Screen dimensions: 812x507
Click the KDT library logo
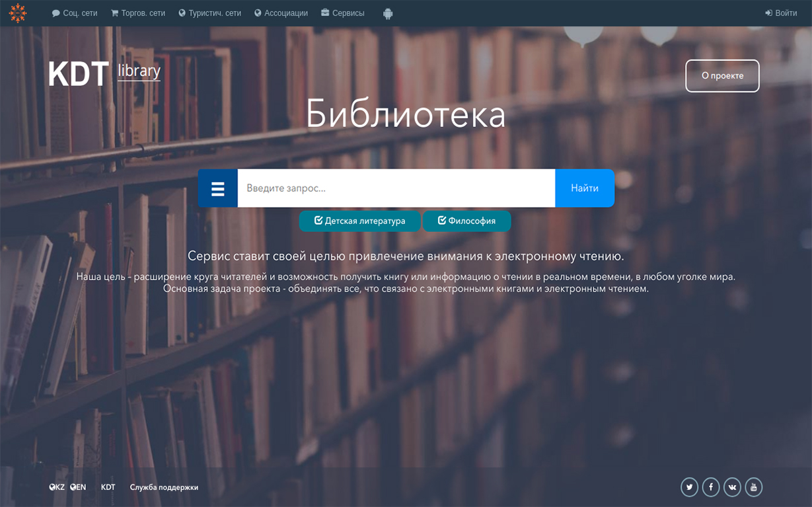click(104, 73)
